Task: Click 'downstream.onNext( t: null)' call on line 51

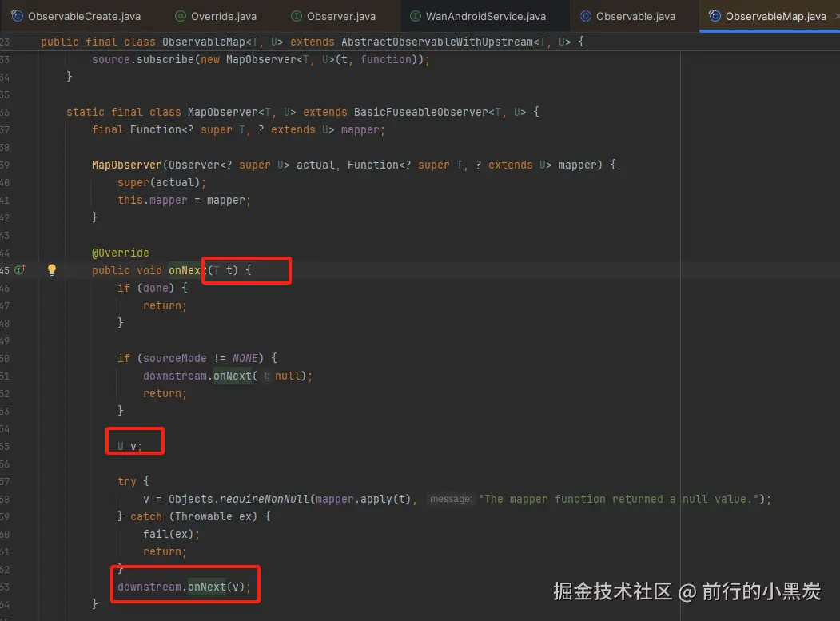Action: 228,376
